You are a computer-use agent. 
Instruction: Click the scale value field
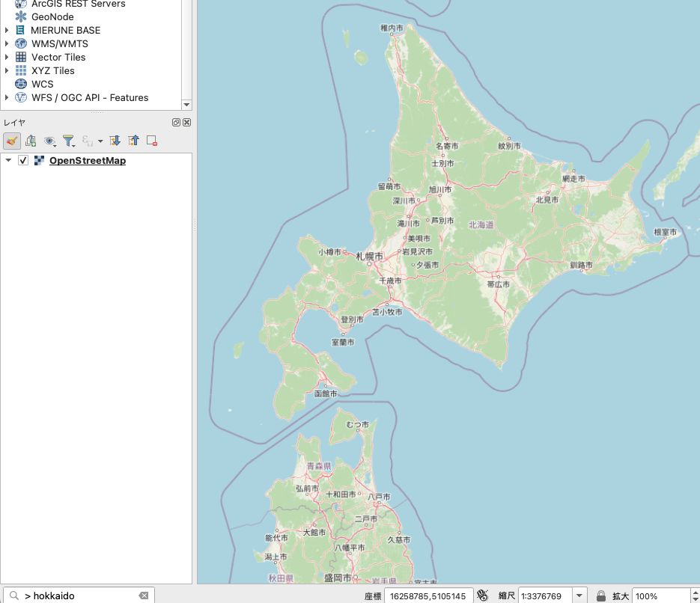546,596
